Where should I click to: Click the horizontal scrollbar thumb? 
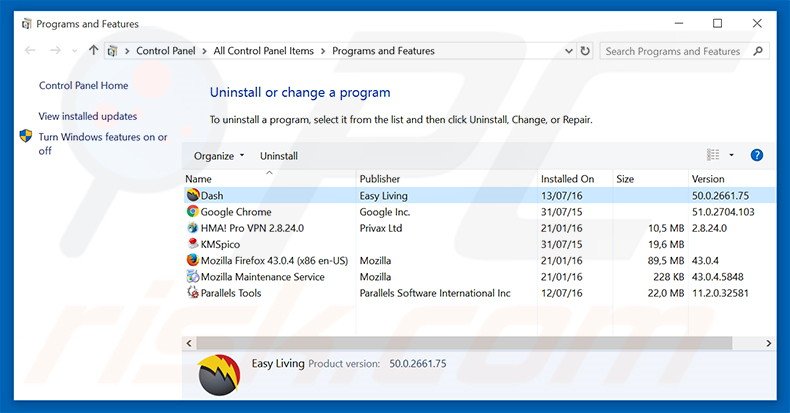[464, 343]
